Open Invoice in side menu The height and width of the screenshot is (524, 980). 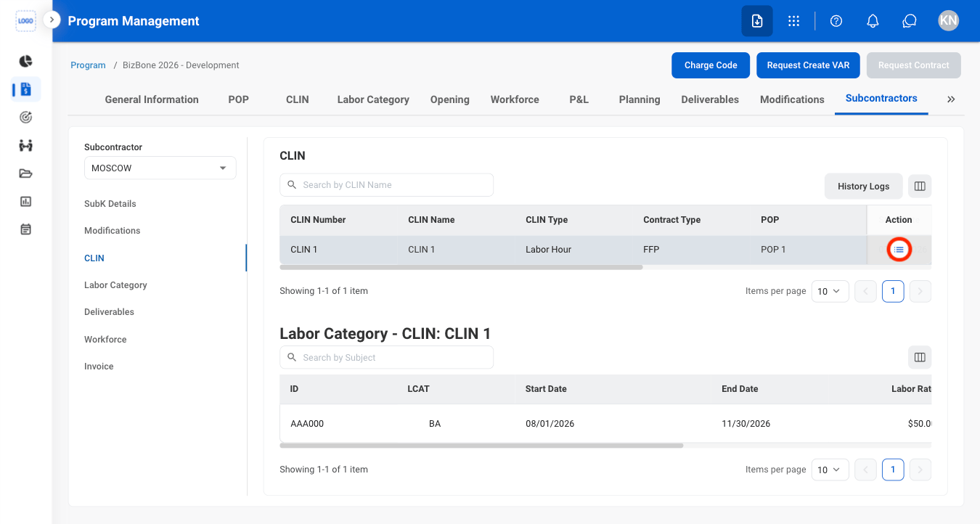point(99,367)
